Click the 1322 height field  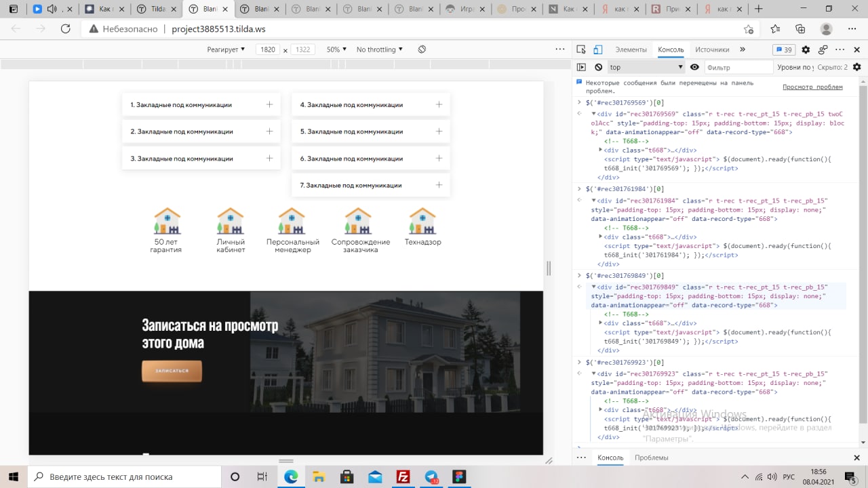click(x=302, y=49)
